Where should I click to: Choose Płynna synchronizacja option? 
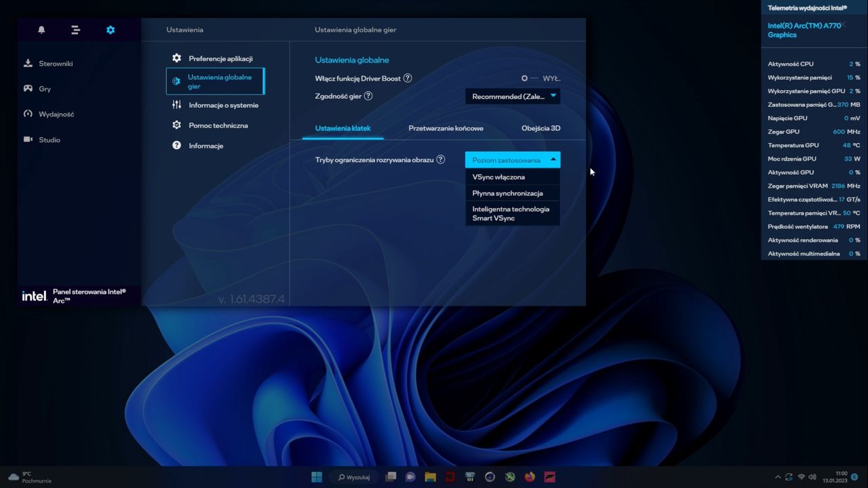pos(513,193)
